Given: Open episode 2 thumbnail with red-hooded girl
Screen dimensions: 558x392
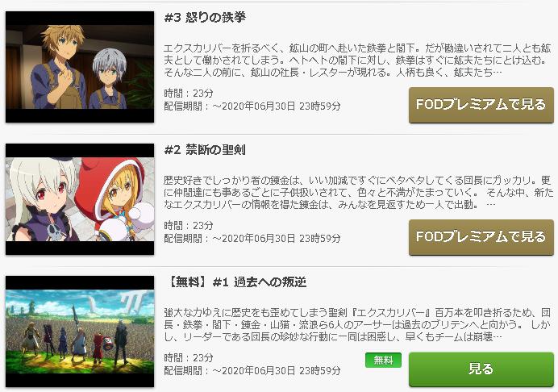Looking at the screenshot, I should pos(80,199).
